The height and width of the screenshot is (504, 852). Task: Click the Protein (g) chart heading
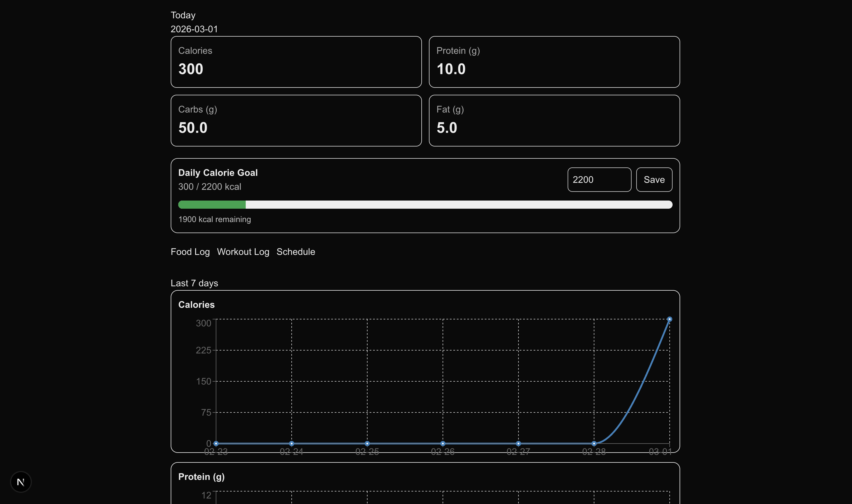(x=201, y=477)
